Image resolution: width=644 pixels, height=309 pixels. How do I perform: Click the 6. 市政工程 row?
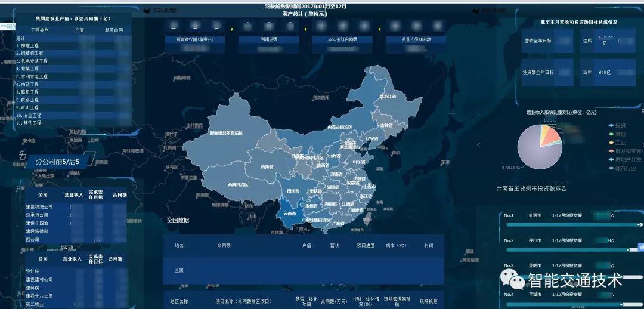(x=74, y=85)
